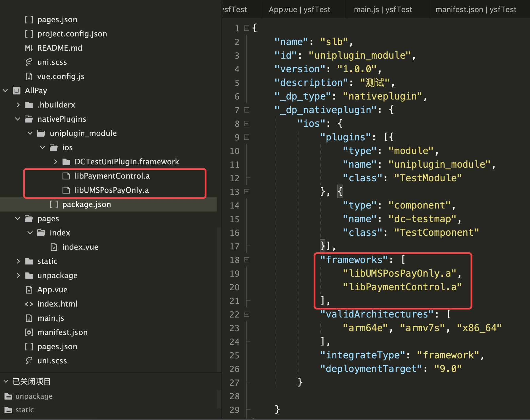
Task: Click the scss icon next to the top uni.scss
Action: (29, 62)
